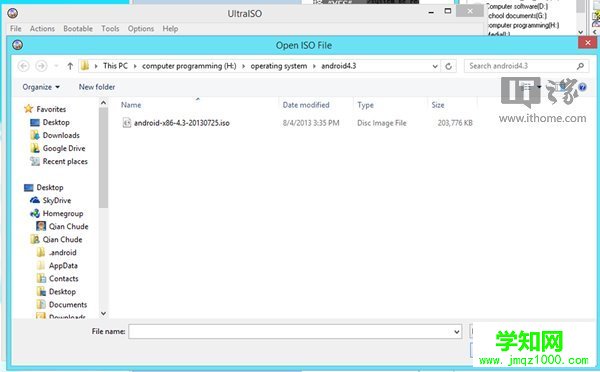Open the Documents folder
Viewport: 600px width, 372px height.
coord(68,305)
